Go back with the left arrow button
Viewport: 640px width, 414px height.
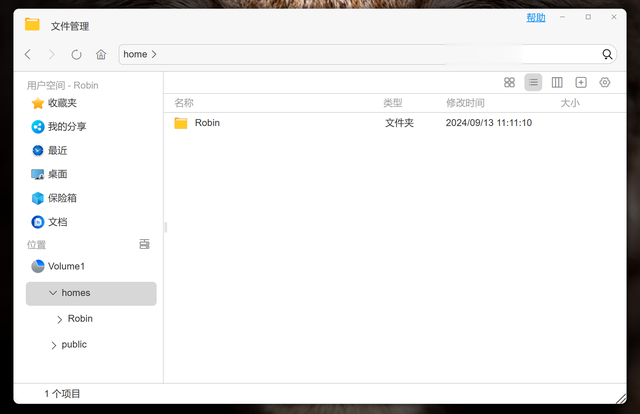pyautogui.click(x=28, y=54)
